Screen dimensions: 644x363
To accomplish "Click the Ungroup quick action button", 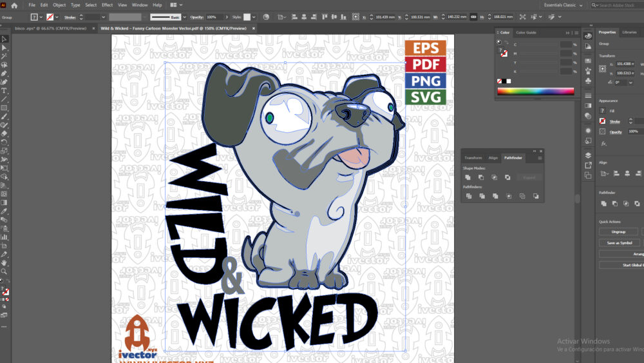I will pyautogui.click(x=618, y=232).
